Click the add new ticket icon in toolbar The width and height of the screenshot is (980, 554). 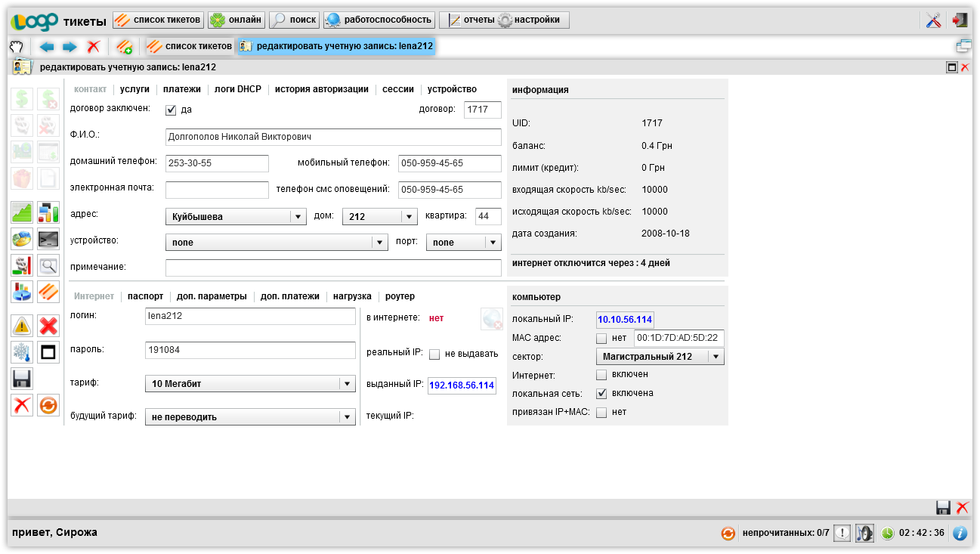[x=125, y=47]
